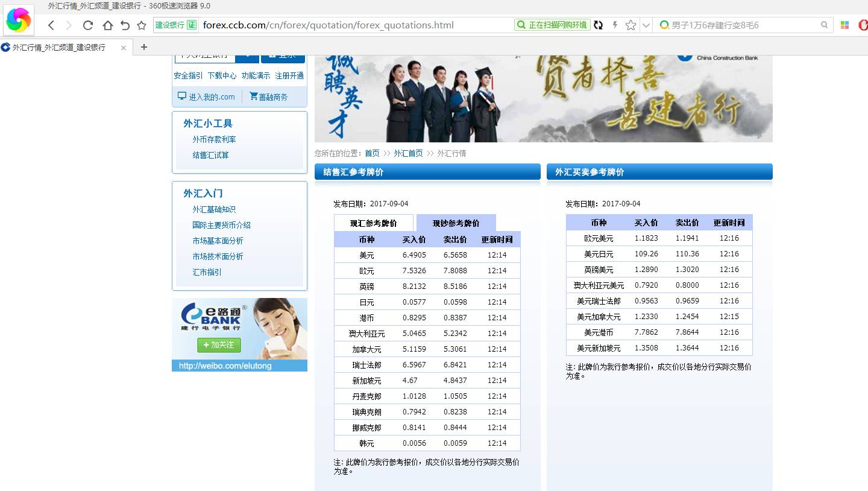This screenshot has width=868, height=491.
Task: Open the 功能演示 link
Action: 256,75
